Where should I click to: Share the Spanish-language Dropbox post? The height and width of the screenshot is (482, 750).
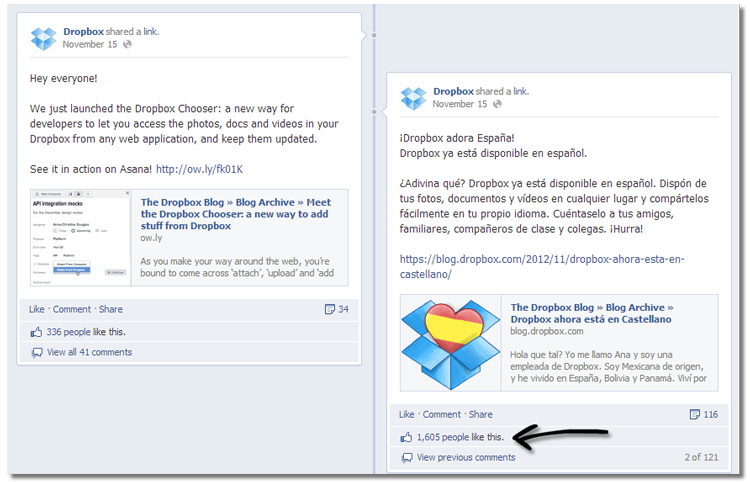tap(480, 415)
